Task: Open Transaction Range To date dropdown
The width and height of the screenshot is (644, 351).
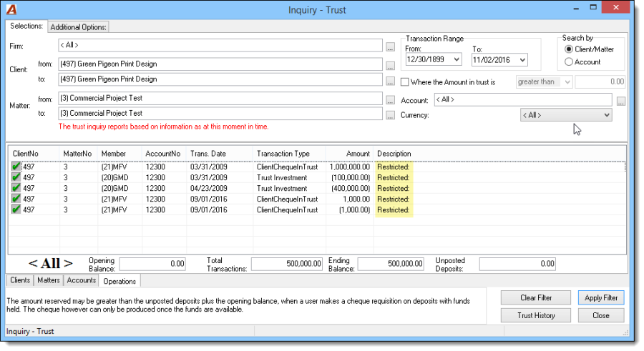Action: (x=522, y=60)
